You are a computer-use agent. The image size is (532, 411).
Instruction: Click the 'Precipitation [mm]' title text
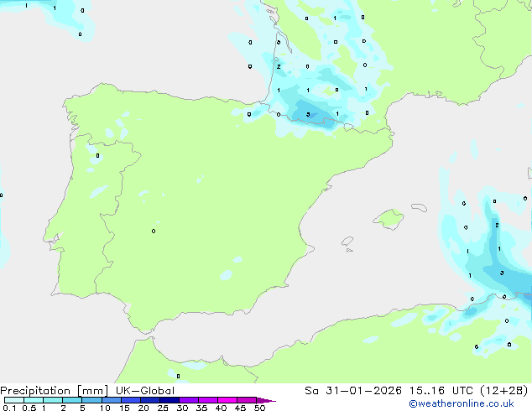tap(54, 391)
